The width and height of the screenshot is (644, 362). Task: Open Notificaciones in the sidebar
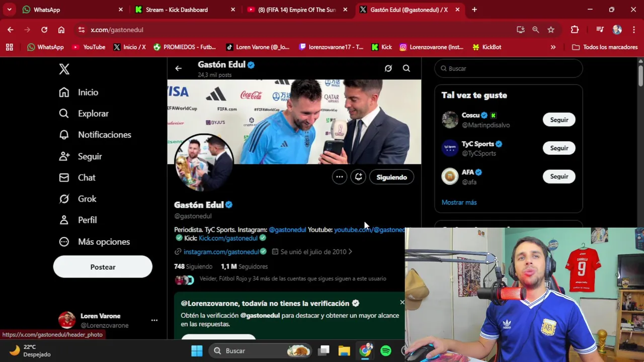pyautogui.click(x=95, y=135)
